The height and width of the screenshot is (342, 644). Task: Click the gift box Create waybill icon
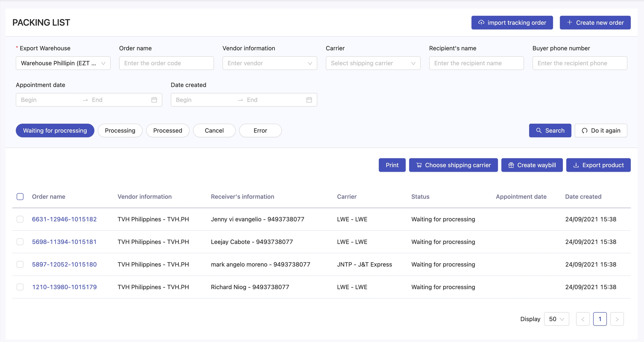511,165
